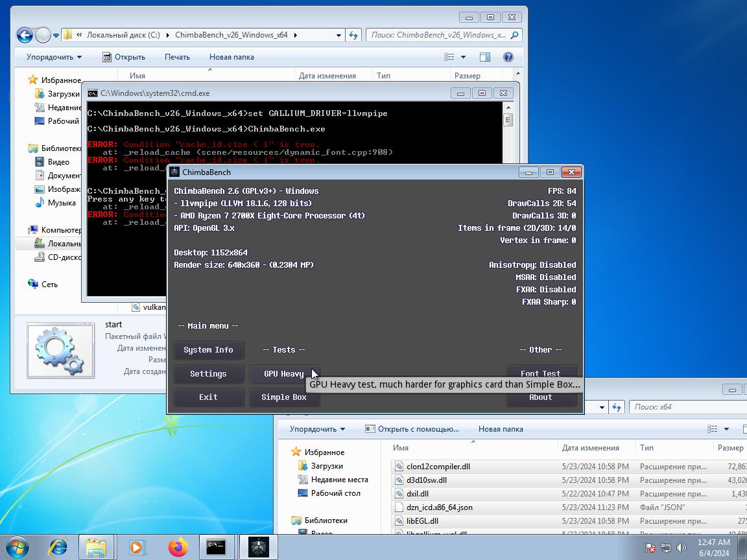Click the help question mark icon
Image resolution: width=747 pixels, height=560 pixels.
pyautogui.click(x=508, y=57)
